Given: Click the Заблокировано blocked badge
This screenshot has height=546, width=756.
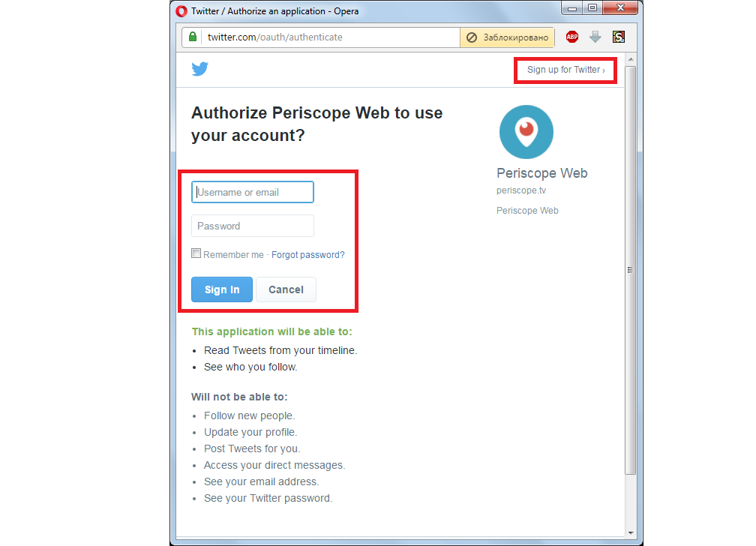Looking at the screenshot, I should [507, 37].
